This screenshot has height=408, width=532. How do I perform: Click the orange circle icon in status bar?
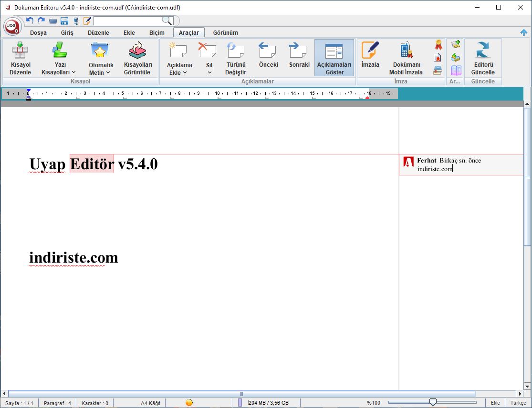(x=189, y=403)
